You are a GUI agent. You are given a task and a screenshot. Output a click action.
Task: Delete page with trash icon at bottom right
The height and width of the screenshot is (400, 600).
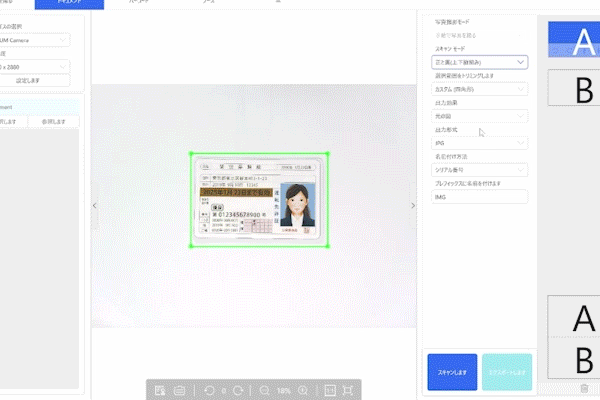[584, 388]
